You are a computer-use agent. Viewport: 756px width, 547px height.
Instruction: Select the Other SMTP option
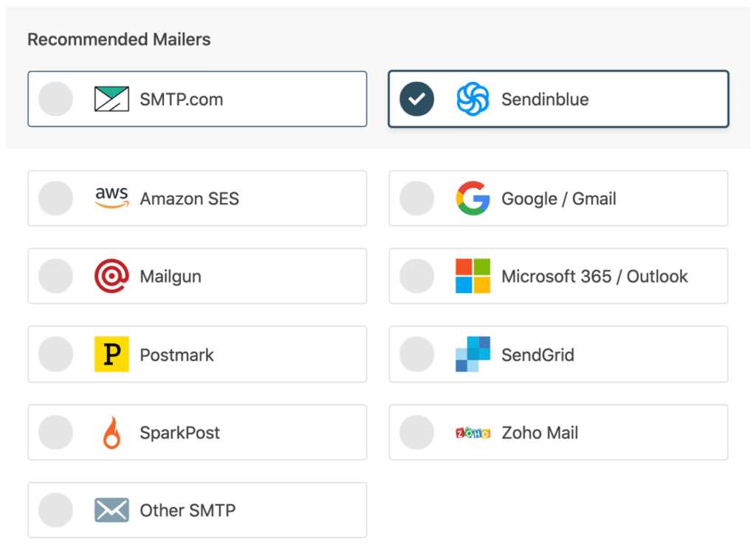coord(55,510)
